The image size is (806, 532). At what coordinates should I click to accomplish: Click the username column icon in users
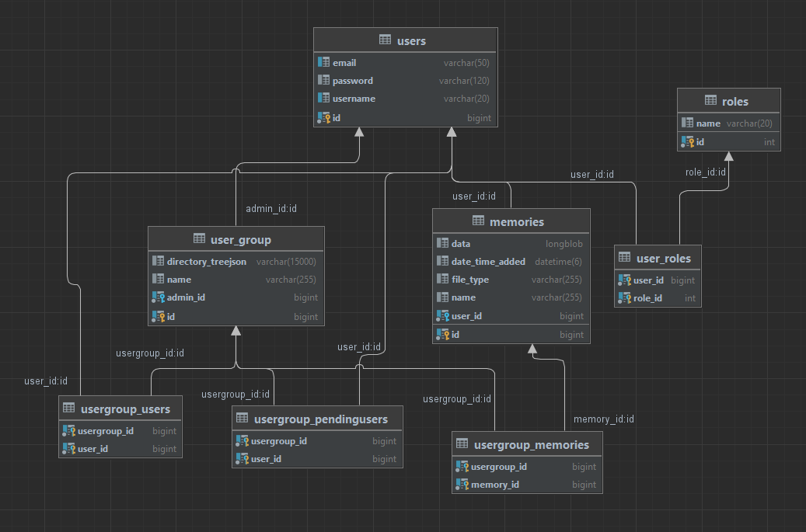323,98
